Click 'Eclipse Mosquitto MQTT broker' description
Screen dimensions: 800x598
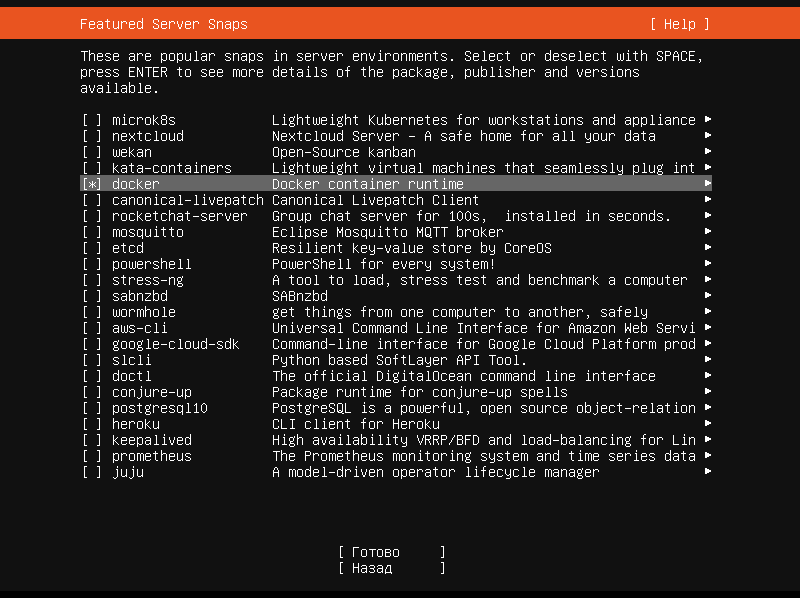388,232
